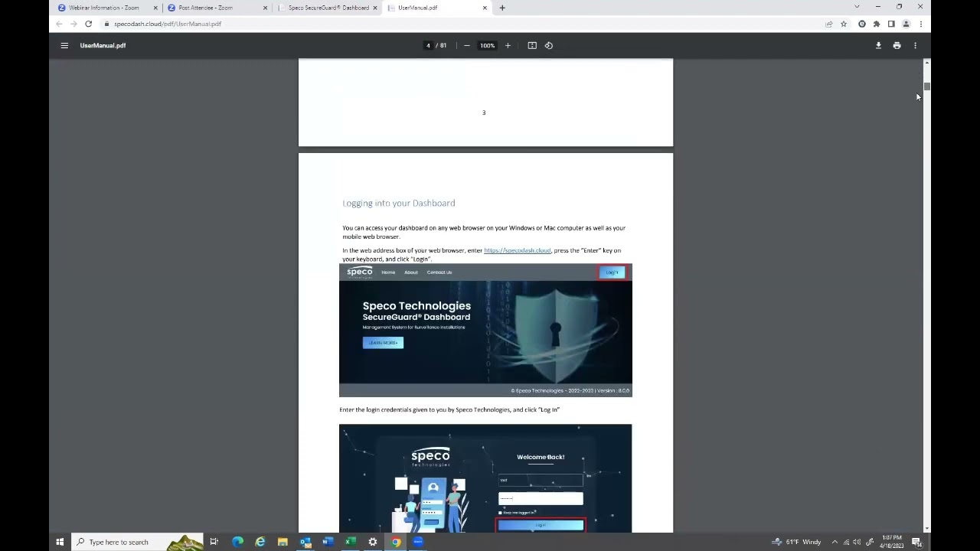
Task: Reload the current browser page
Action: [x=88, y=24]
